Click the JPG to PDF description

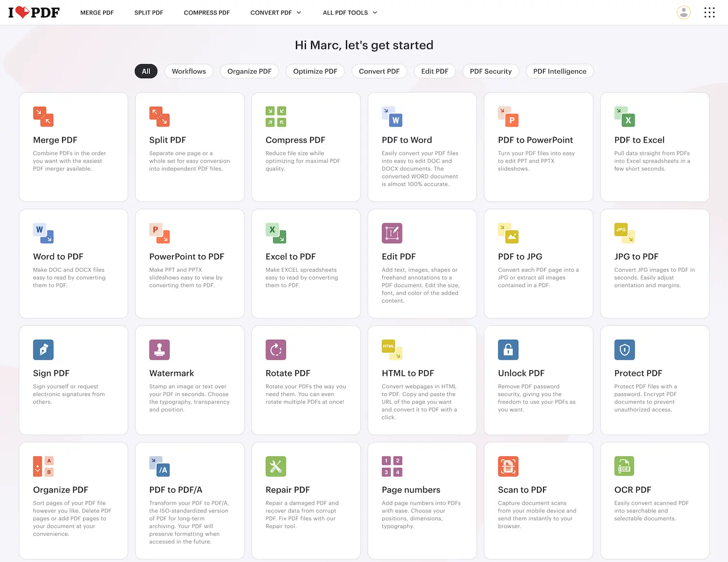point(654,278)
